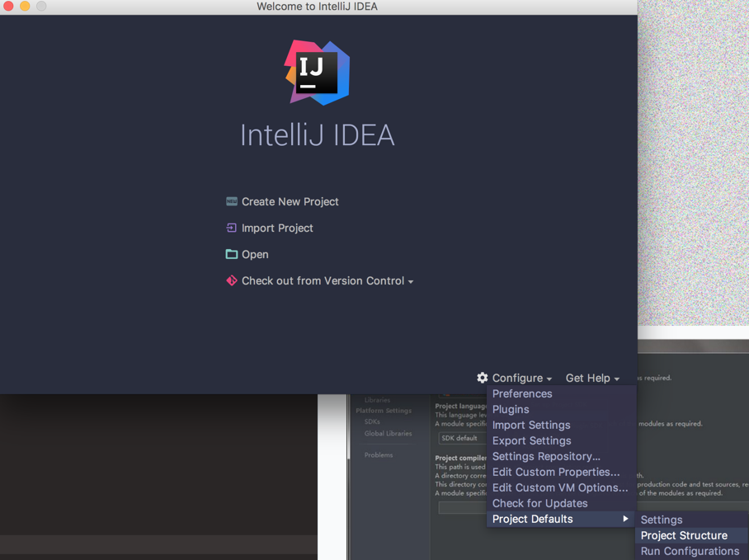
Task: Click the Platform Settings heading in background window
Action: pyautogui.click(x=384, y=411)
